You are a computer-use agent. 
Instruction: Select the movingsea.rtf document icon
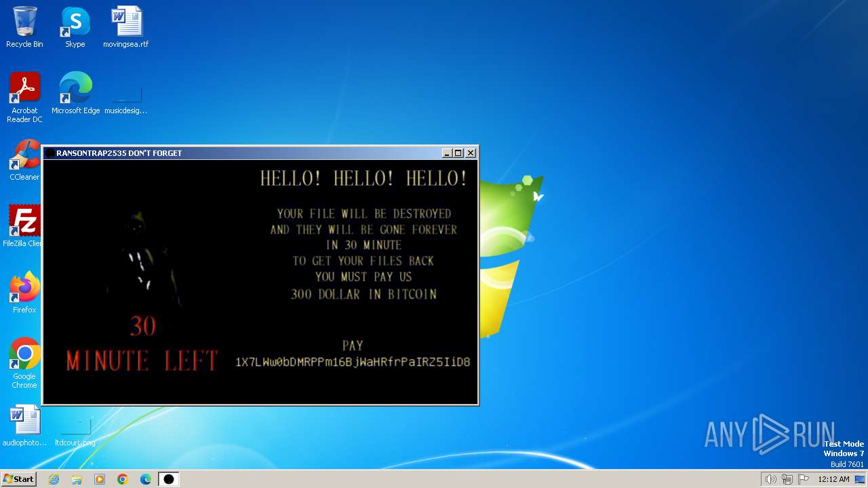pyautogui.click(x=126, y=27)
